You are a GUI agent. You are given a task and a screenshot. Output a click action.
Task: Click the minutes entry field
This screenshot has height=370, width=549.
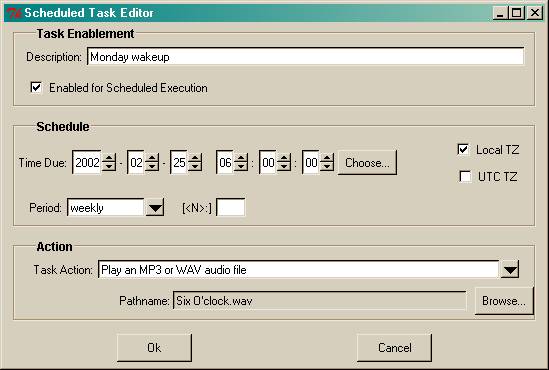[x=268, y=162]
